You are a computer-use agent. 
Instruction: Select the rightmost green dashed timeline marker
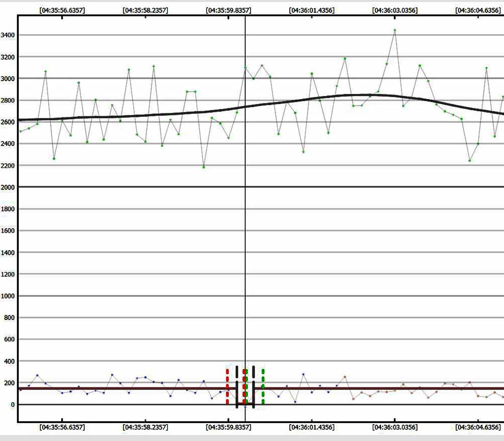(263, 386)
